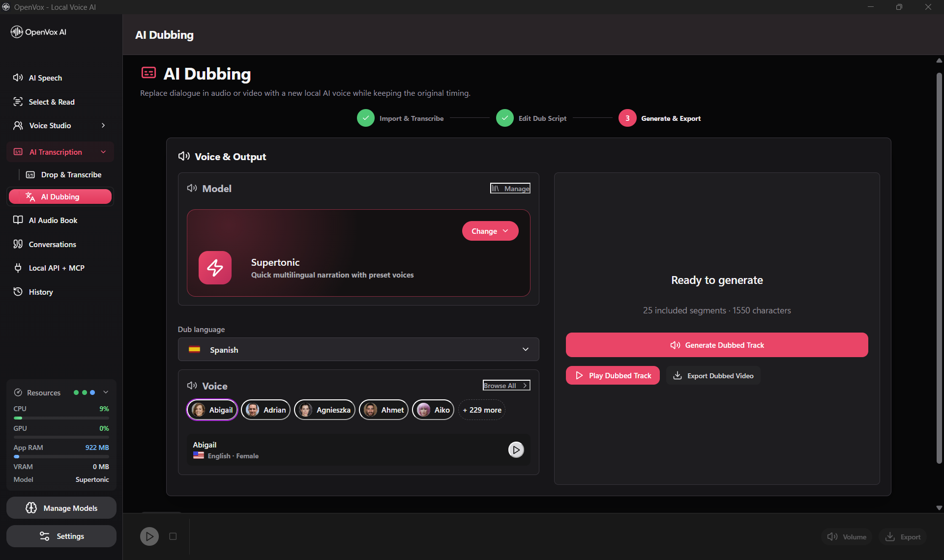Select AI Dubbing in the sidebar

(60, 196)
